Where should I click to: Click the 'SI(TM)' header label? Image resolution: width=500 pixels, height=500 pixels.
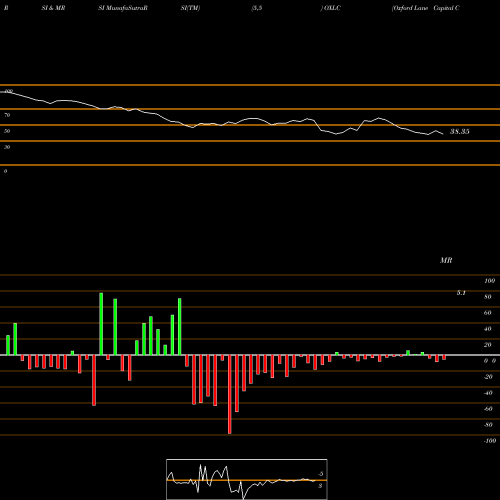click(x=190, y=8)
